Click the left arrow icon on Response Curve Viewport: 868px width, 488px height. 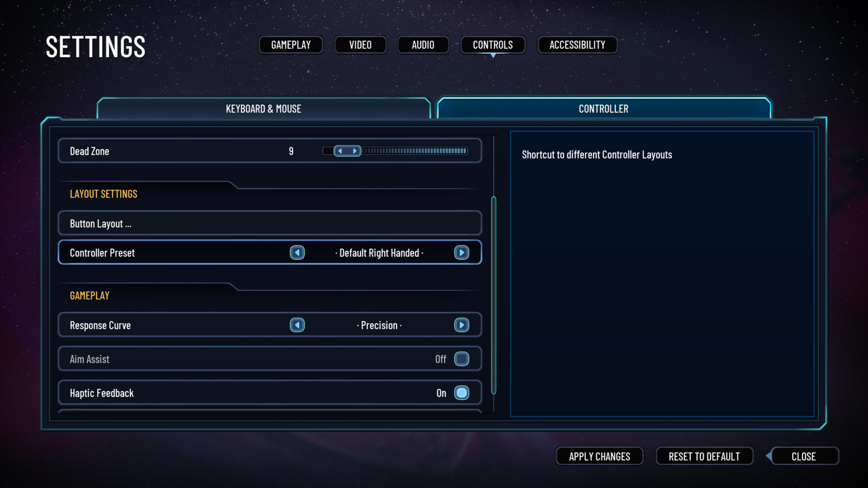pyautogui.click(x=297, y=325)
